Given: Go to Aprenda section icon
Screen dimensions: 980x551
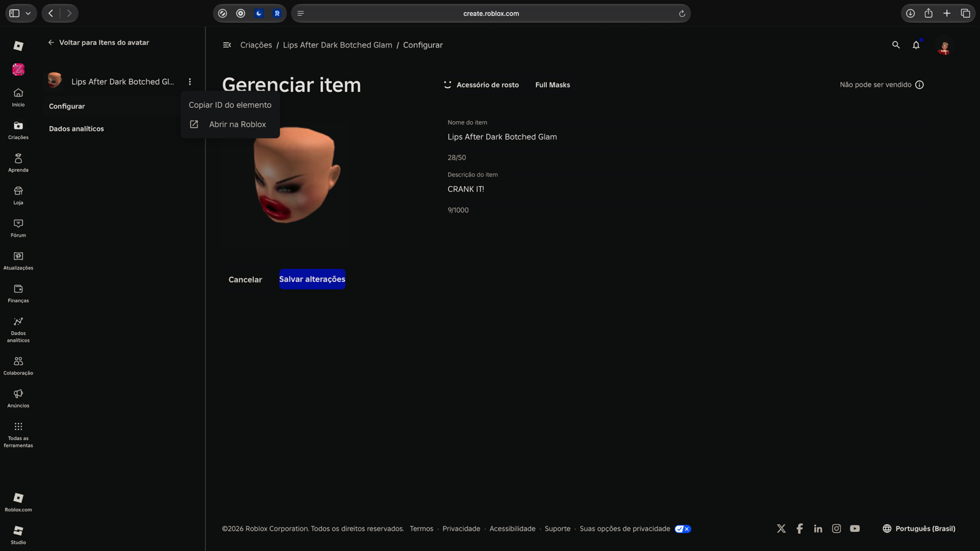Looking at the screenshot, I should coord(18,162).
